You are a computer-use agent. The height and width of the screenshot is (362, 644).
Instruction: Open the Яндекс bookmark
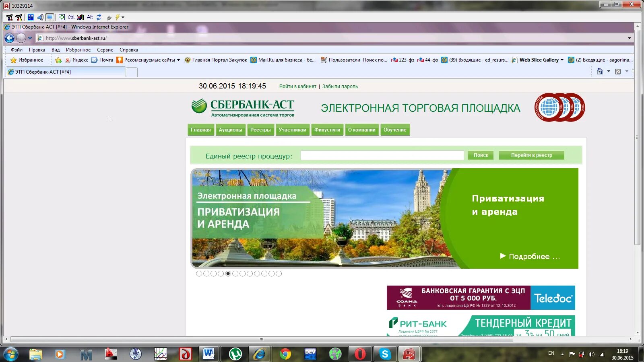[x=76, y=60]
